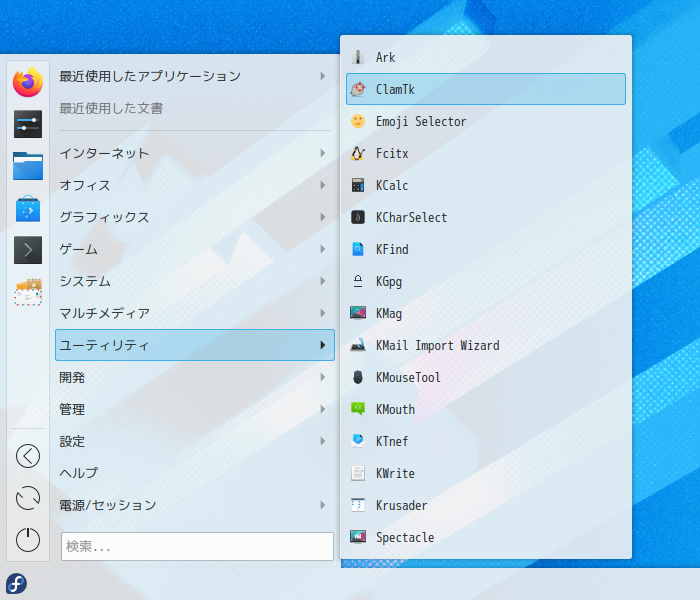Open the ユーティリティ category
This screenshot has height=600, width=700.
(x=195, y=345)
